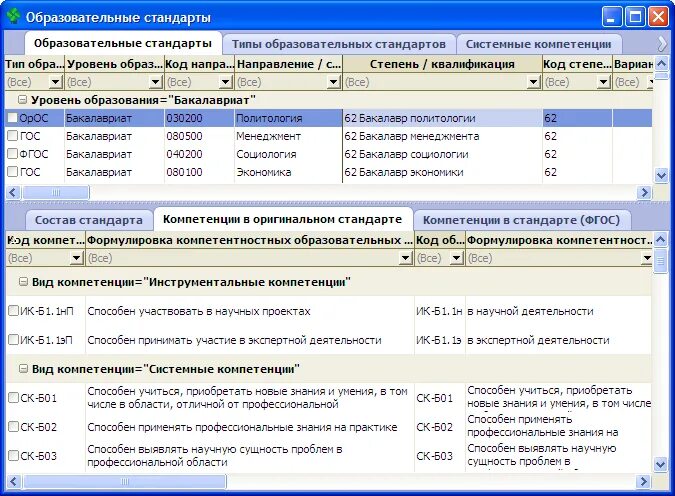Click text Способен применять профессиональные знания на практике
The image size is (675, 496).
tap(242, 427)
